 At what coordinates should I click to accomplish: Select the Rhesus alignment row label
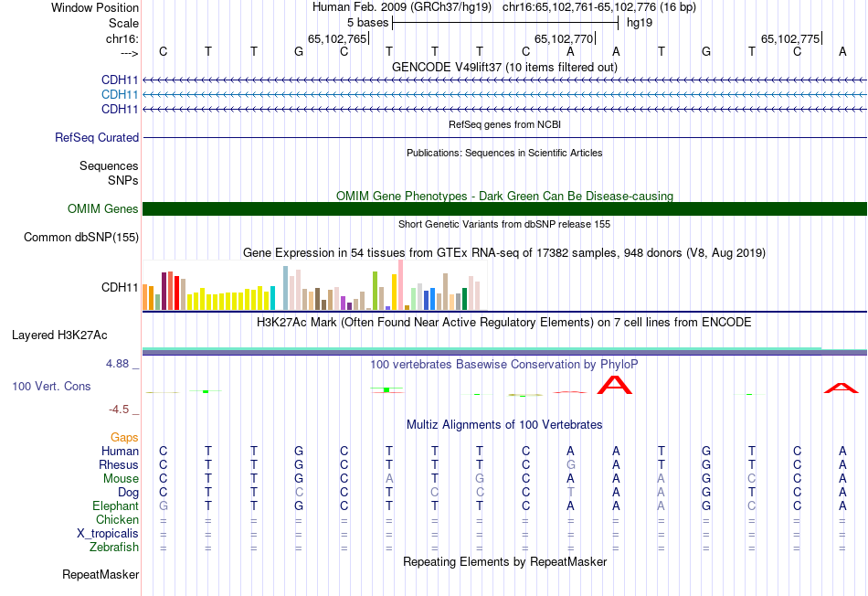click(x=119, y=464)
